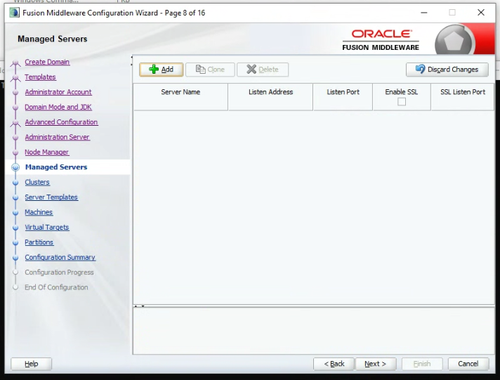The height and width of the screenshot is (380, 500).
Task: Open the Virtual Targets step
Action: click(47, 227)
